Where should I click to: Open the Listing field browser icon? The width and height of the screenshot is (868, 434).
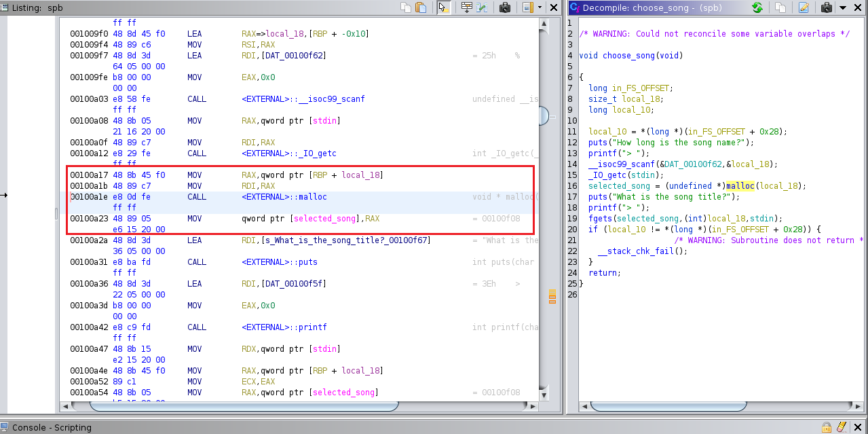(x=467, y=7)
